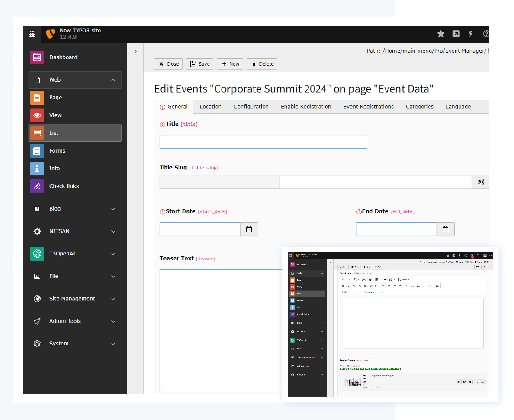Open the Start Date calendar picker
This screenshot has width=514, height=420.
pos(249,229)
